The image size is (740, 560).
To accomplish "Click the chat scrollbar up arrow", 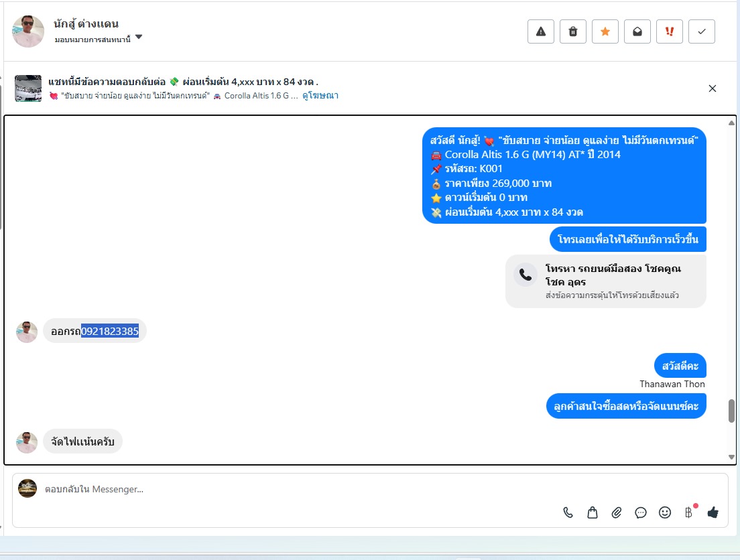I will pyautogui.click(x=731, y=123).
